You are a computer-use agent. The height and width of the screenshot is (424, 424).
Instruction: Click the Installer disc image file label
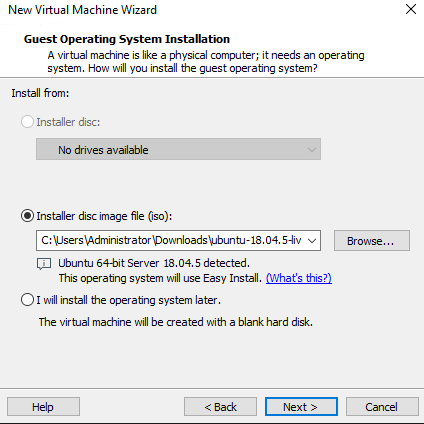click(x=104, y=216)
